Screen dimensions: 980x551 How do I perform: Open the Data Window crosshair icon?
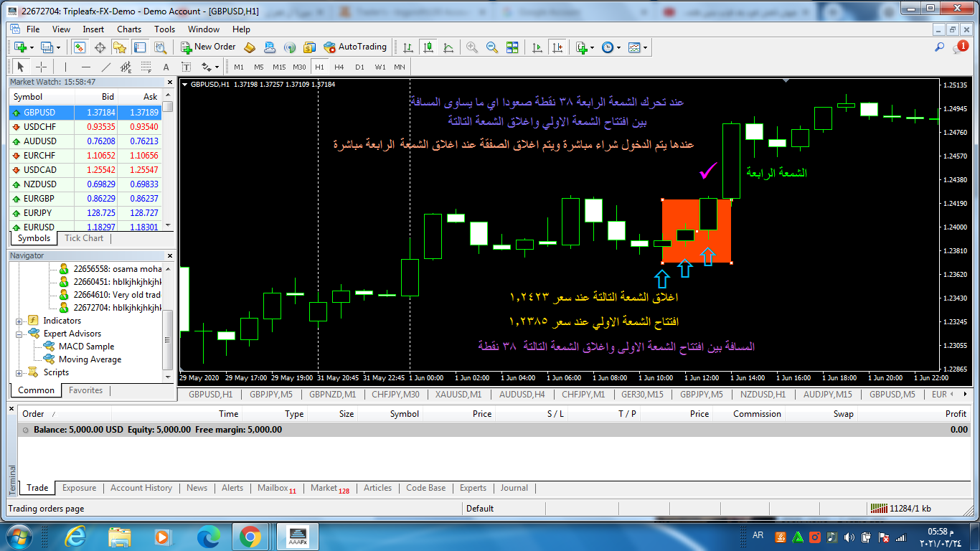[100, 47]
